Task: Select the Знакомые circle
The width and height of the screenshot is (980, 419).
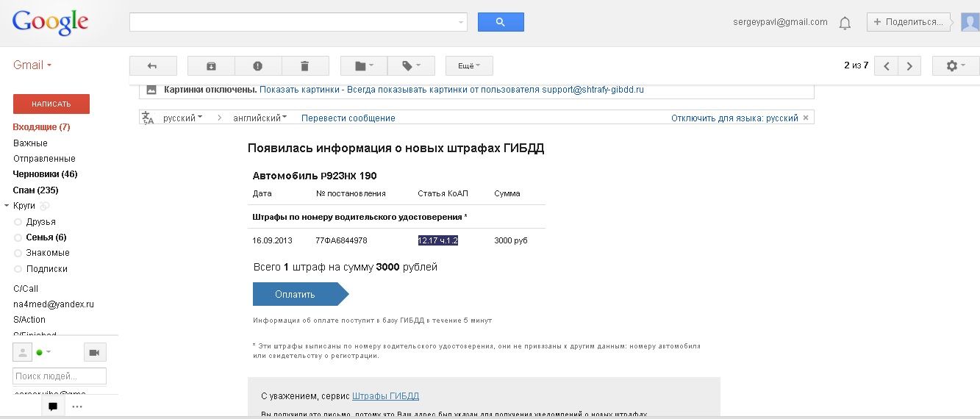Action: [x=48, y=253]
